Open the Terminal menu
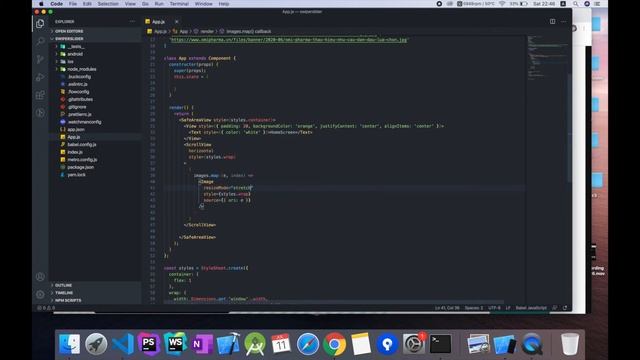The height and width of the screenshot is (360, 640). tap(179, 4)
